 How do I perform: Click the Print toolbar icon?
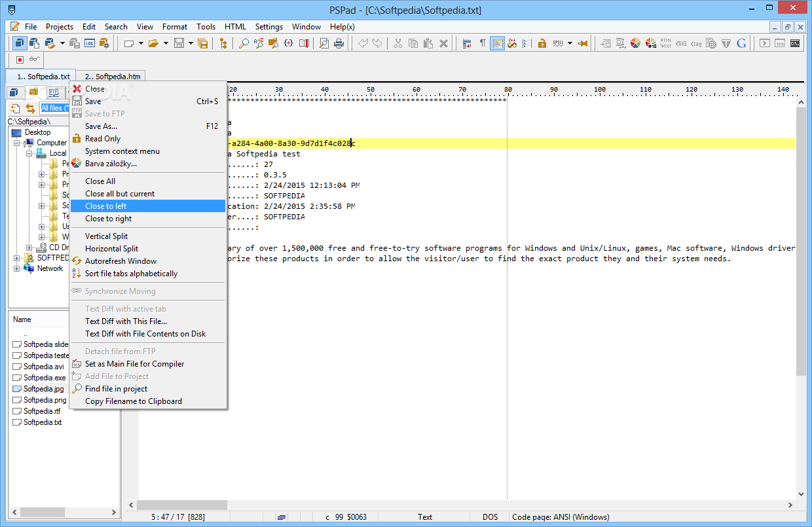point(339,43)
